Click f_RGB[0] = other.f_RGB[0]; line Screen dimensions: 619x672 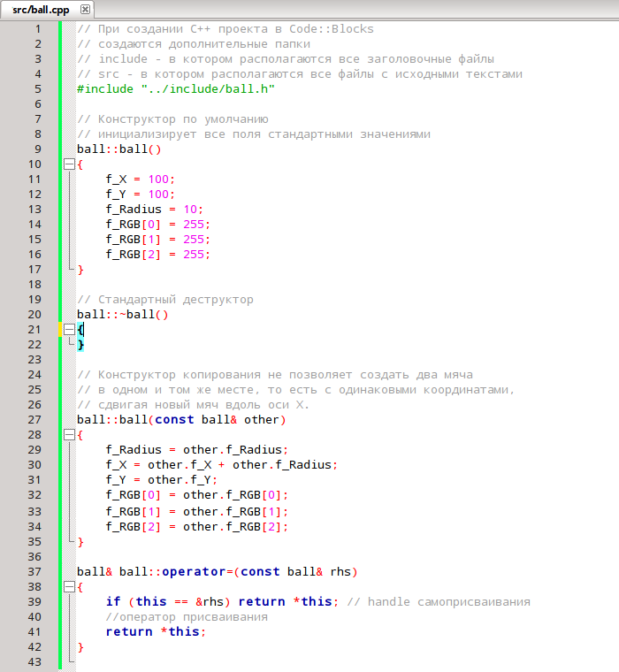point(197,495)
